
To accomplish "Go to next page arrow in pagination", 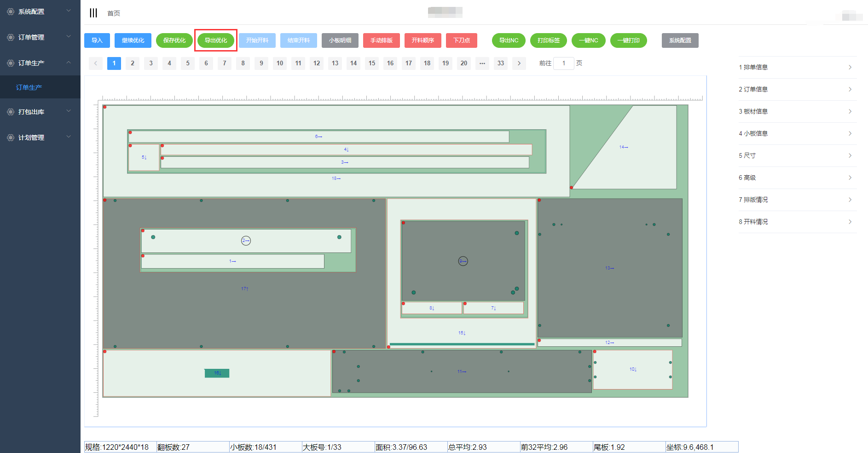I will click(519, 63).
